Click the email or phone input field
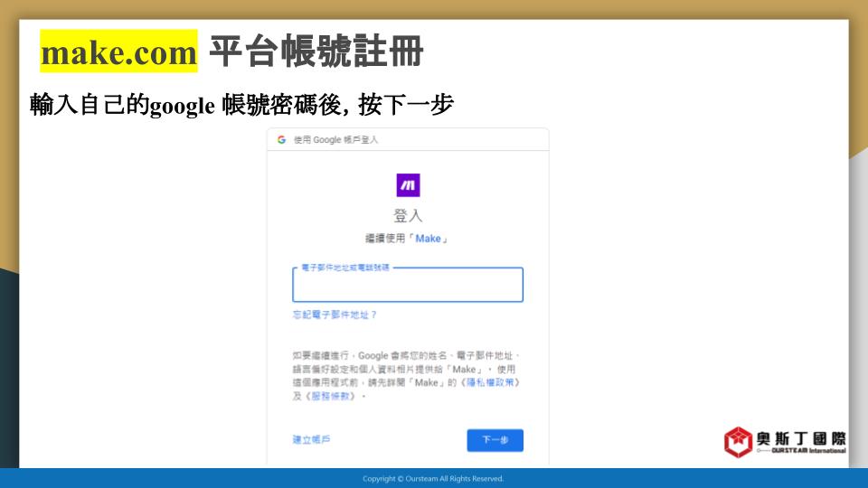The height and width of the screenshot is (488, 868). pyautogui.click(x=408, y=285)
